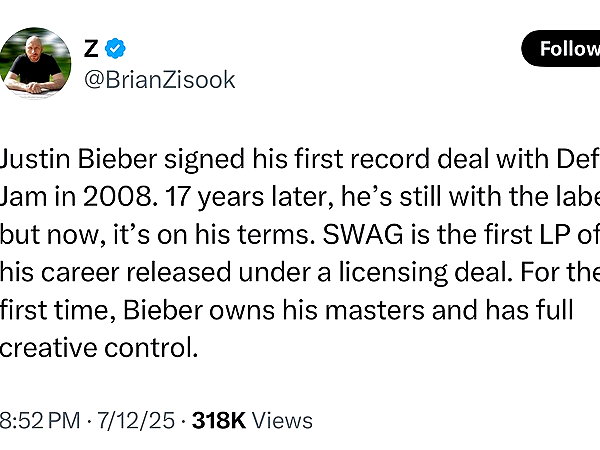Viewport: 600px width, 450px height.
Task: Click the word Jam starting the second line
Action: tap(23, 196)
